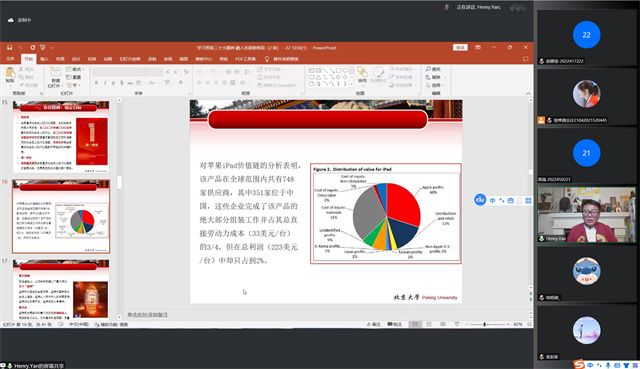Switch to the Template Center ribbon tab
Image resolution: width=640 pixels, height=369 pixels.
(x=203, y=59)
